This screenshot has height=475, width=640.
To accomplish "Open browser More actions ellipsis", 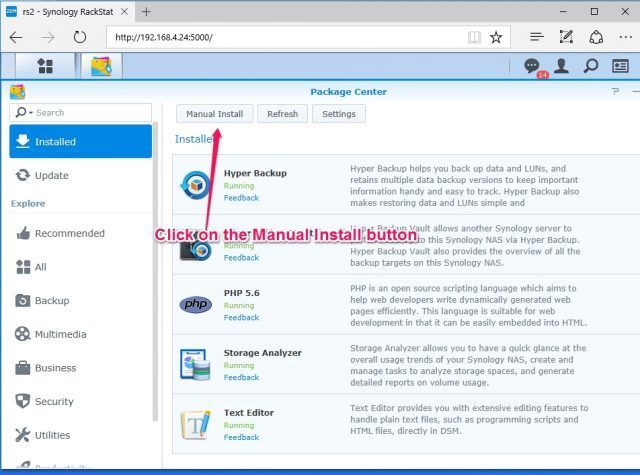I will [625, 37].
